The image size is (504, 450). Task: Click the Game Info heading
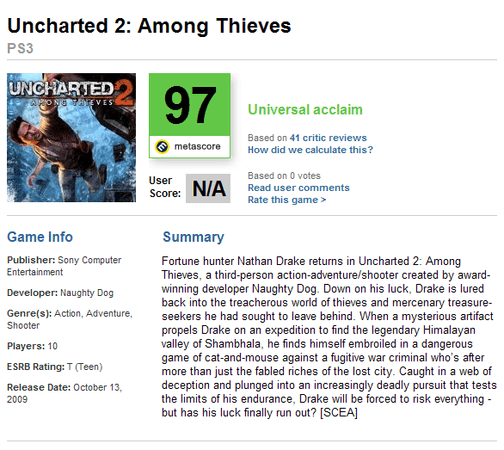pyautogui.click(x=40, y=237)
